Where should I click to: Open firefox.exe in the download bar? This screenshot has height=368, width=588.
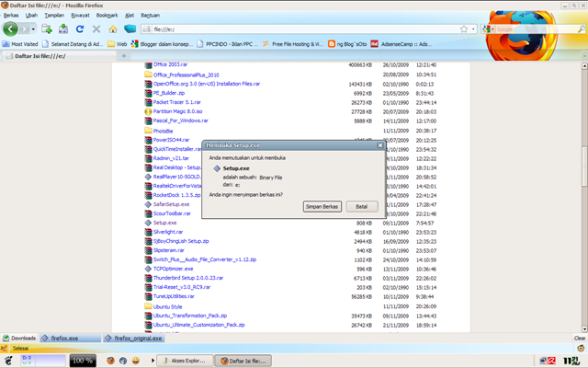coord(71,338)
